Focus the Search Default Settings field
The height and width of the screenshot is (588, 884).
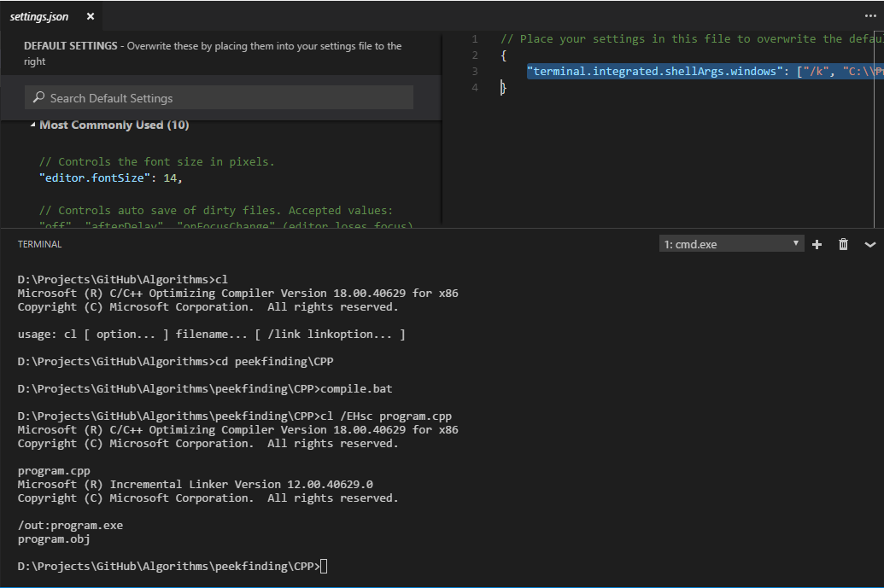pos(219,97)
